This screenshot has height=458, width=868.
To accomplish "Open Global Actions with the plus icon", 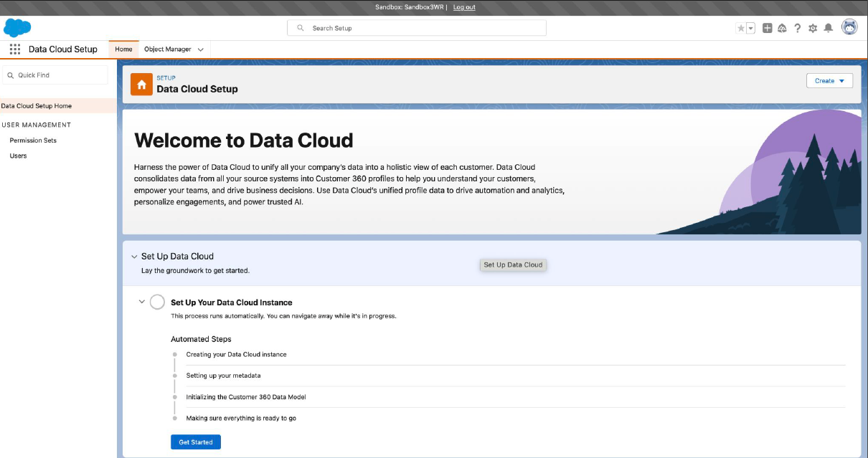I will click(x=767, y=28).
